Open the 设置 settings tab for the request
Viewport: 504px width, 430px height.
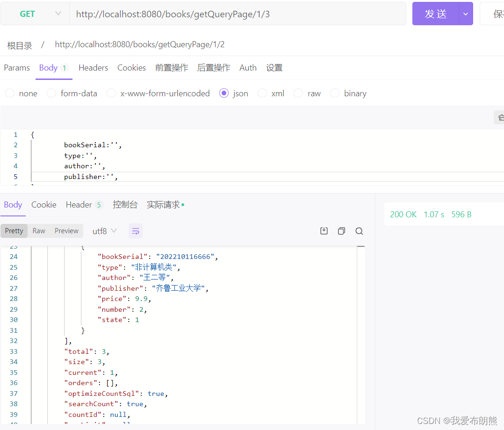pos(274,68)
